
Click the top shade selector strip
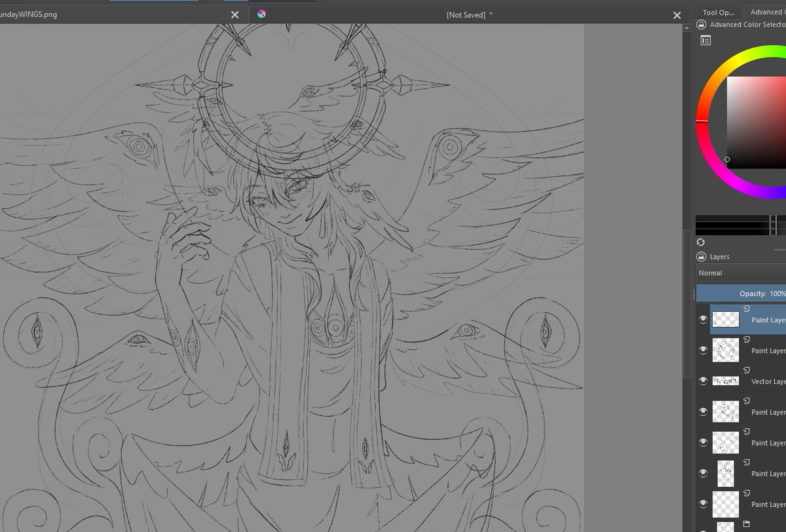(740, 219)
